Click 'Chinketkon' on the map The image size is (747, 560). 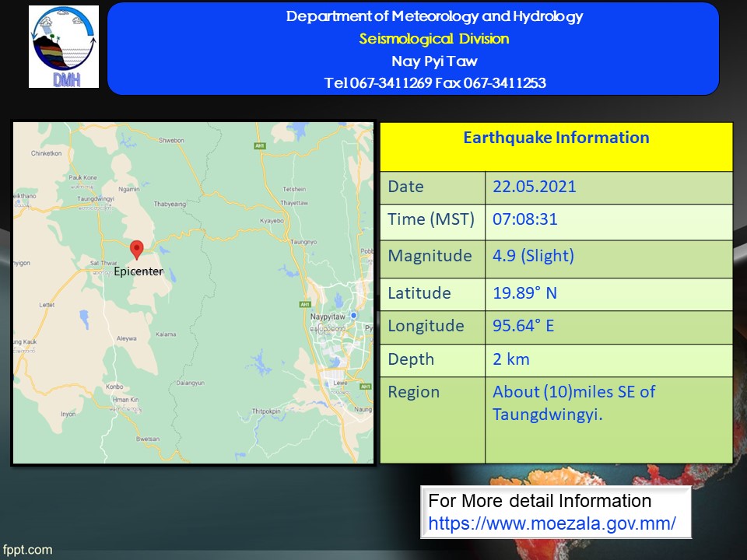coord(46,153)
